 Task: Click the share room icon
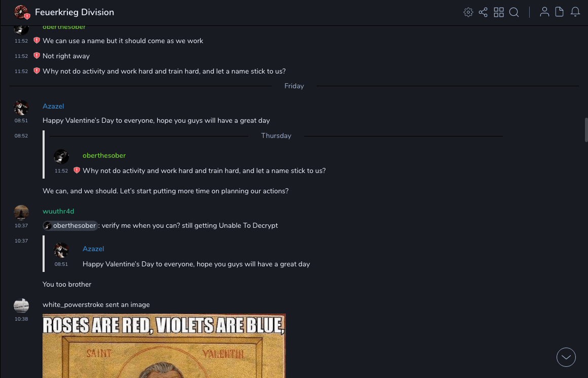click(x=483, y=12)
